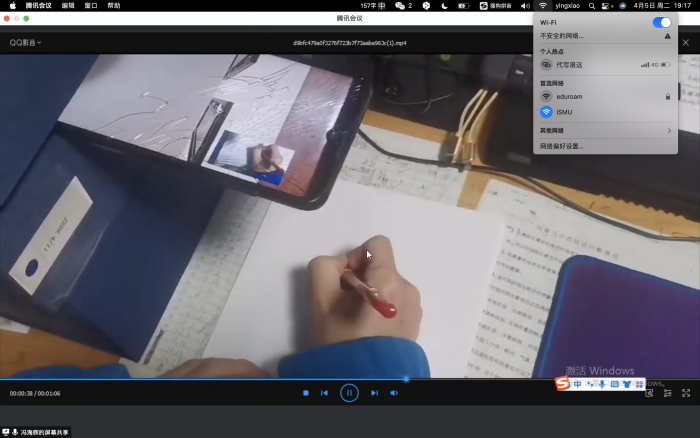This screenshot has width=700, height=438.
Task: Click the video file name title
Action: click(350, 43)
